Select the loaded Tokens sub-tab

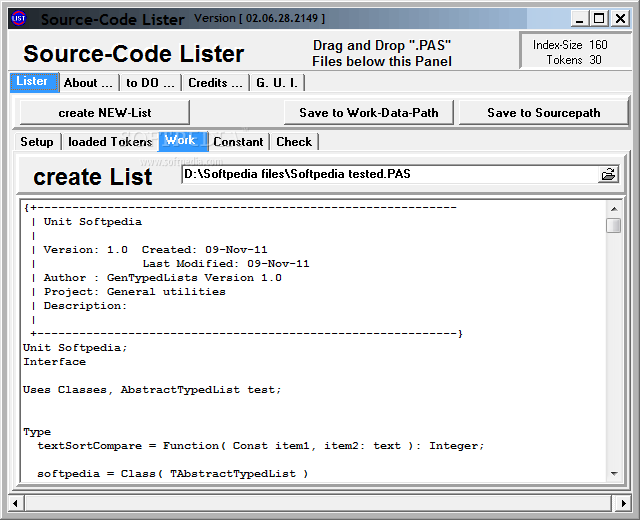pyautogui.click(x=110, y=142)
